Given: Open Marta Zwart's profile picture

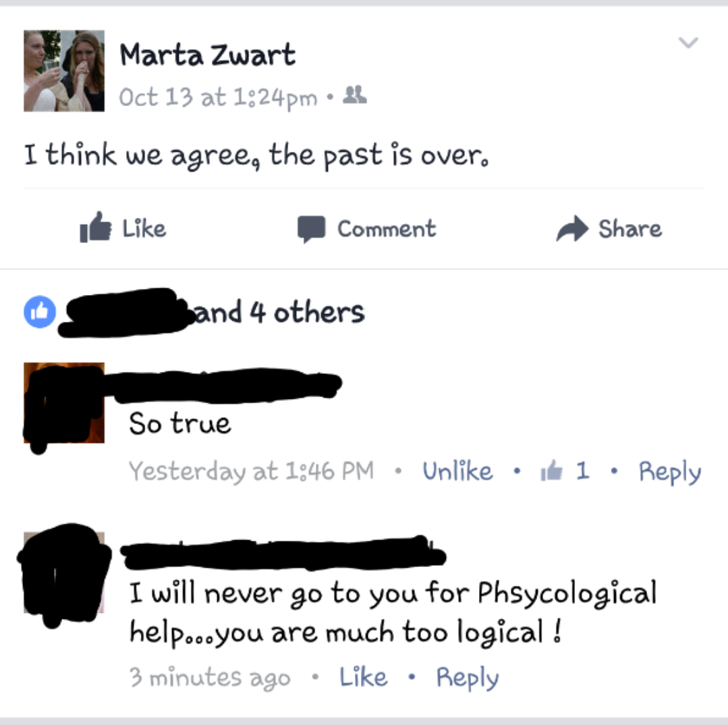Looking at the screenshot, I should 64,71.
